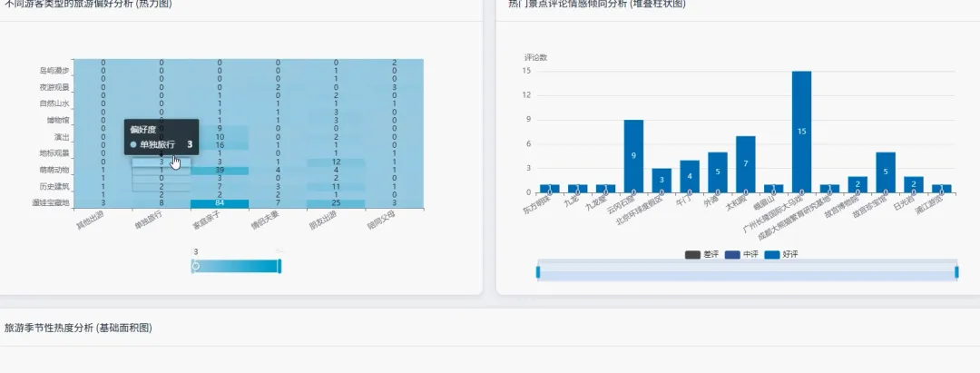Click the 广州长隆国际大马戏 bar with value 15
980x373 pixels.
[x=802, y=132]
